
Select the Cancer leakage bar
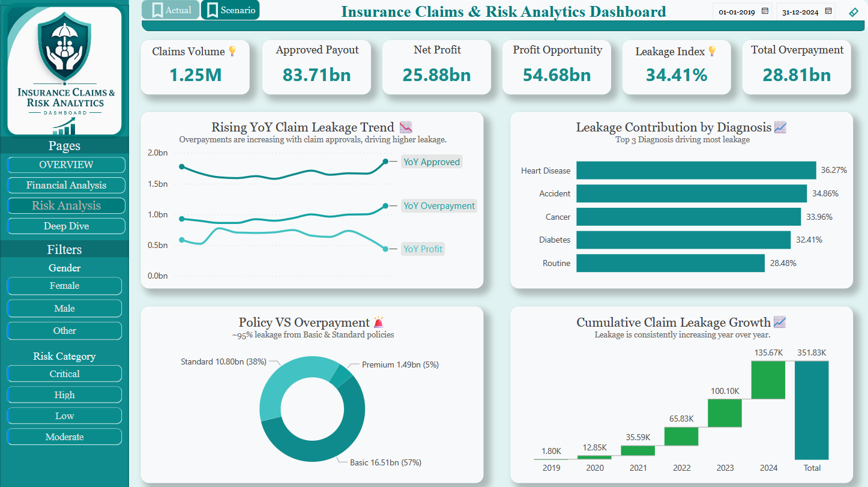point(689,217)
